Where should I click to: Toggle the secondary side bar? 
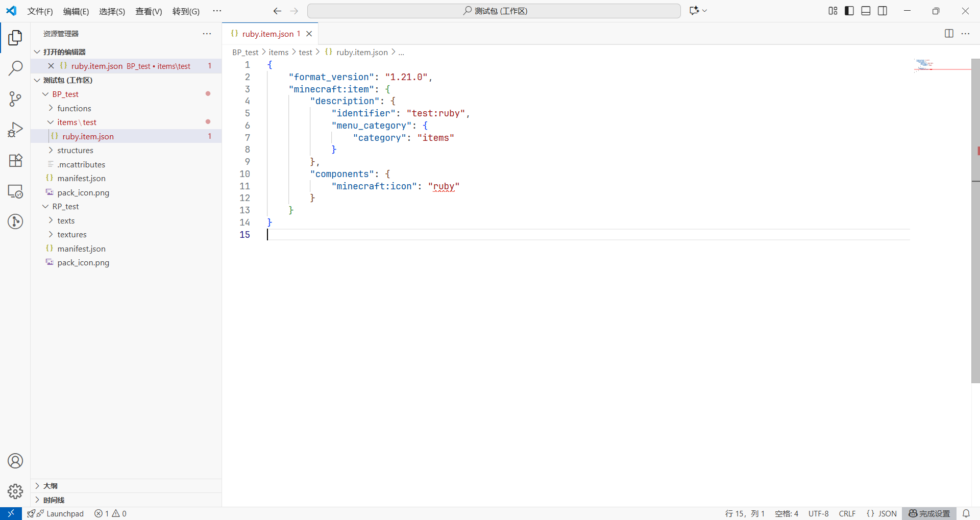pyautogui.click(x=883, y=11)
